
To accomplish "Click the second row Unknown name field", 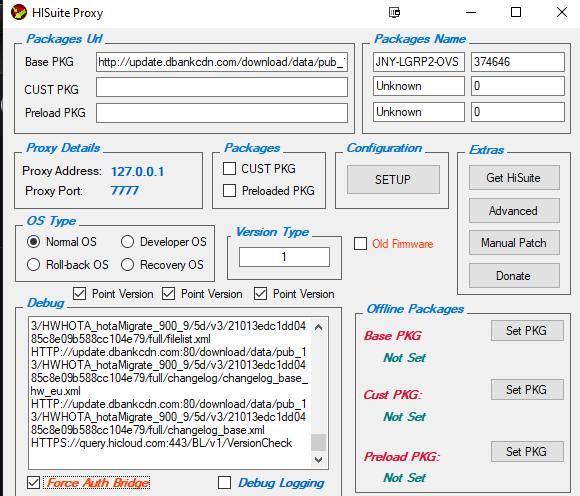I will tap(418, 86).
